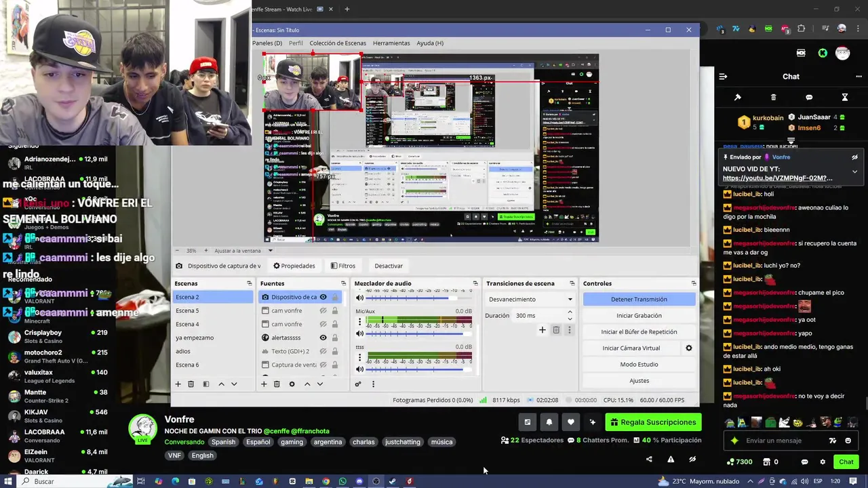Viewport: 868px width, 488px height.
Task: Open the Perfil menu
Action: click(296, 43)
